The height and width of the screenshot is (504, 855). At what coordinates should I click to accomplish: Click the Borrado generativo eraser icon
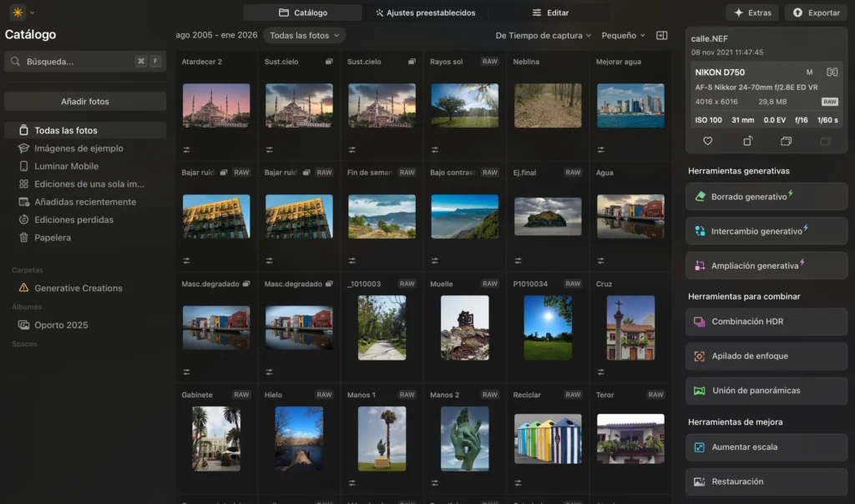(x=700, y=197)
